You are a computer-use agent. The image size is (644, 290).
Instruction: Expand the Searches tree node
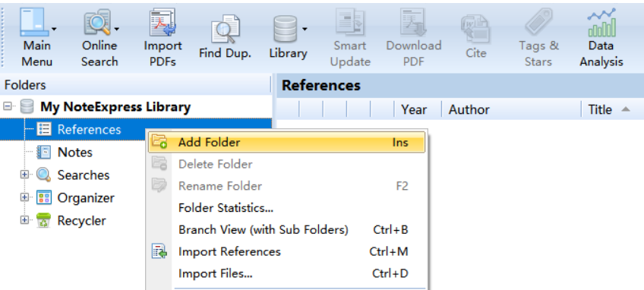click(24, 175)
